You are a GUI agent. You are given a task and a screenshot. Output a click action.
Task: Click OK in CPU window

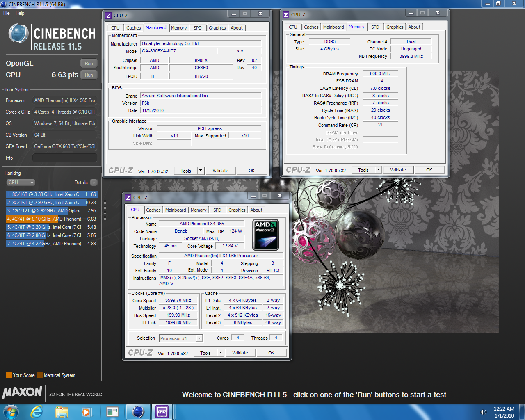pyautogui.click(x=271, y=353)
